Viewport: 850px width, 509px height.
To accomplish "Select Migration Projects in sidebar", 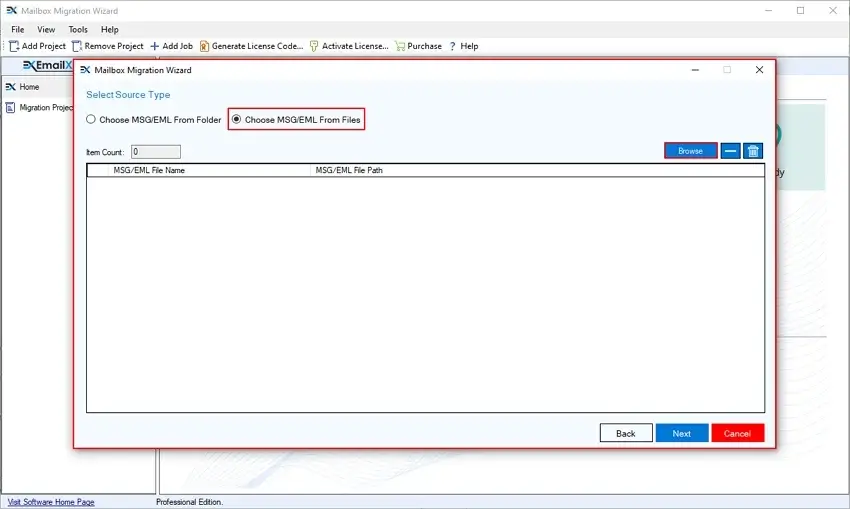I will coord(39,107).
